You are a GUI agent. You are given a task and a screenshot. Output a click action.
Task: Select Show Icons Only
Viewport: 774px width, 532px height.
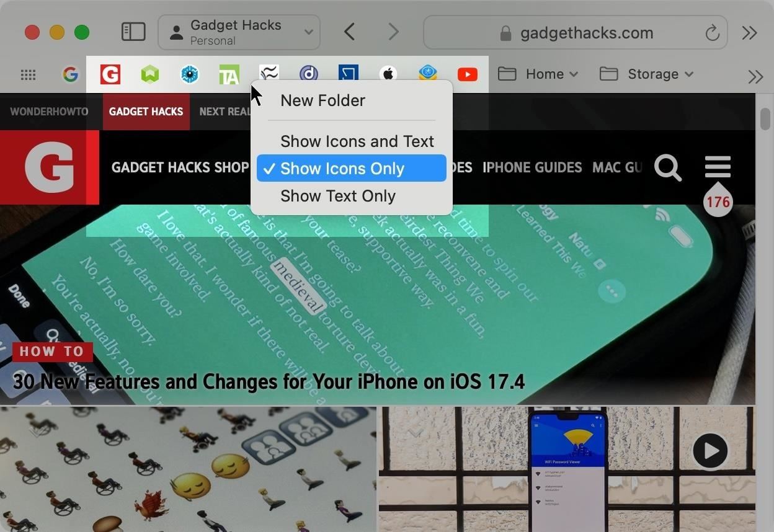[342, 168]
